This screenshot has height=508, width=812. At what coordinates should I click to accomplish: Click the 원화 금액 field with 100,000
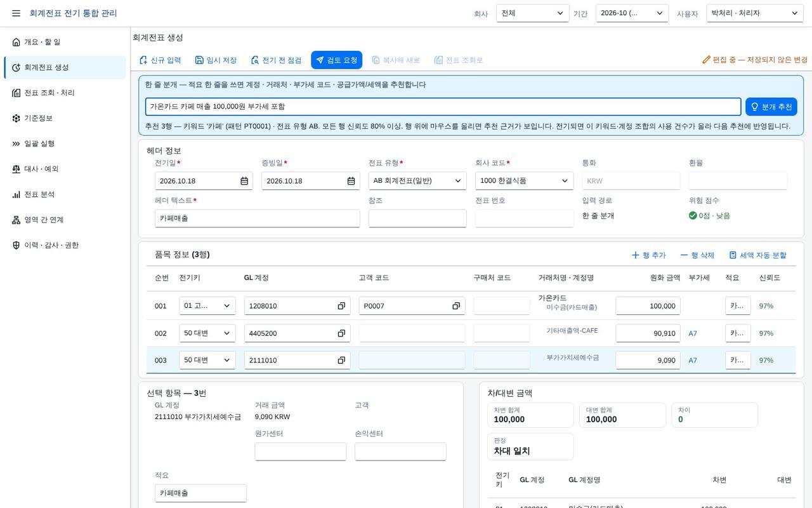point(648,306)
